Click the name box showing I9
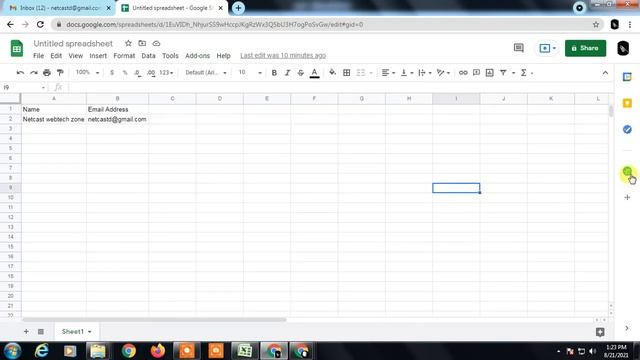Image resolution: width=640 pixels, height=360 pixels. tap(24, 87)
